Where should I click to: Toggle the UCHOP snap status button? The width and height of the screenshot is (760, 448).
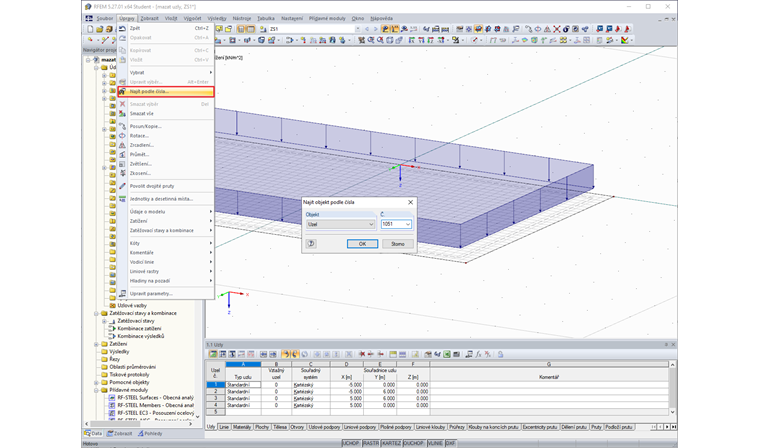351,443
